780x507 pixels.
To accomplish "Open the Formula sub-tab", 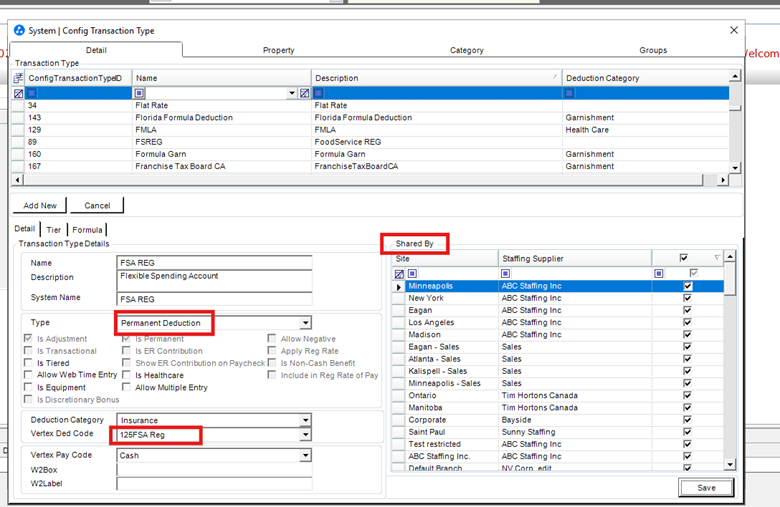I will tap(87, 230).
